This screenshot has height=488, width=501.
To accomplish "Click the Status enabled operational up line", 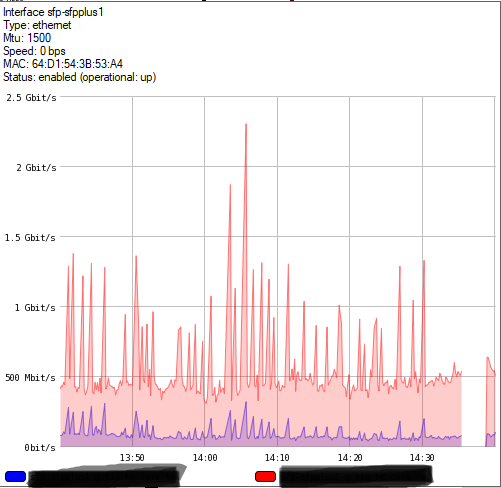I will (x=79, y=77).
